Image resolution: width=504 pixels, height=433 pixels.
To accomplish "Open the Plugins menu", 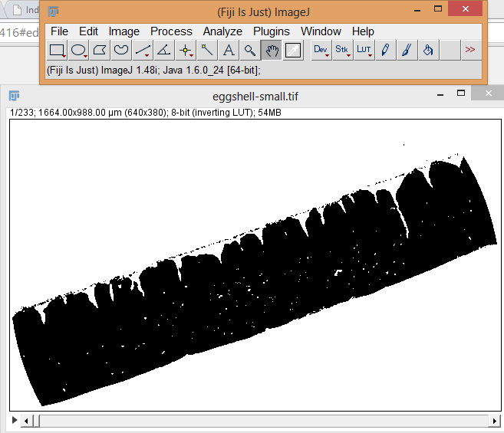I will click(272, 31).
